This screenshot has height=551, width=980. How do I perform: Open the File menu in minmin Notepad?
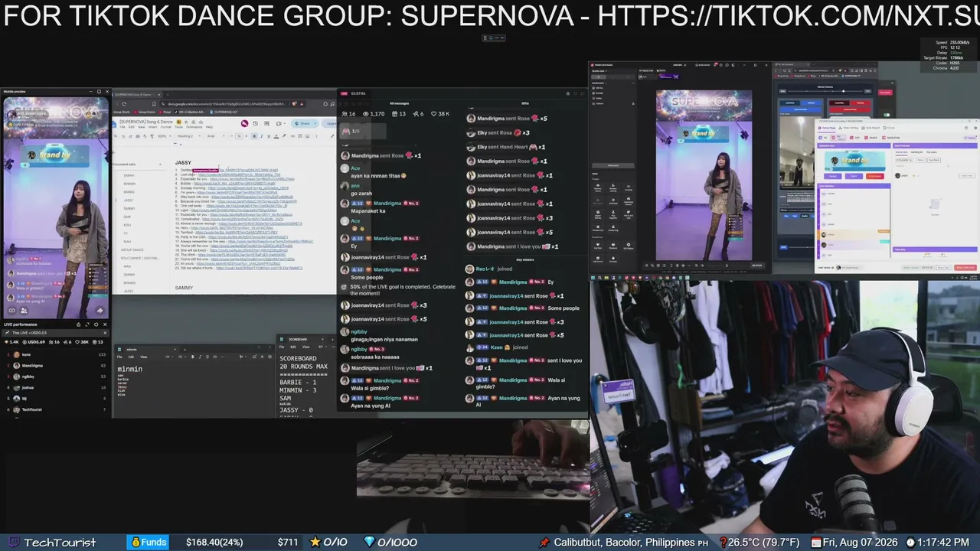tap(119, 357)
